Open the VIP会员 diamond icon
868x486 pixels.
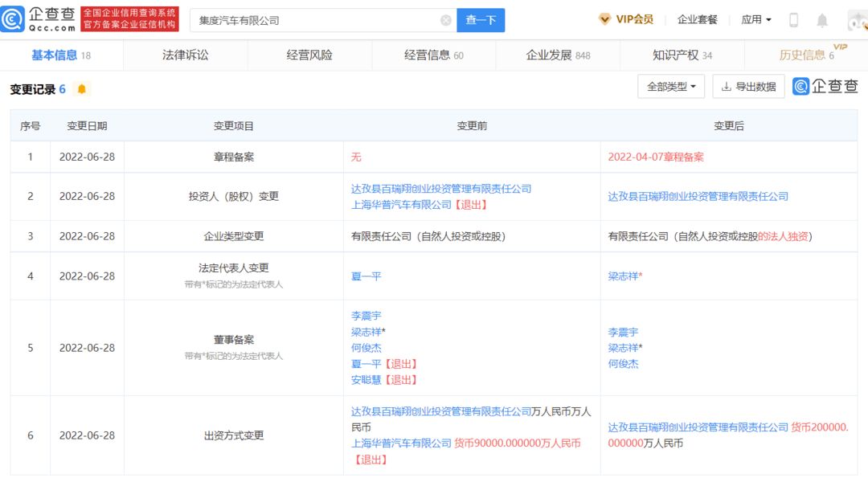pyautogui.click(x=604, y=19)
